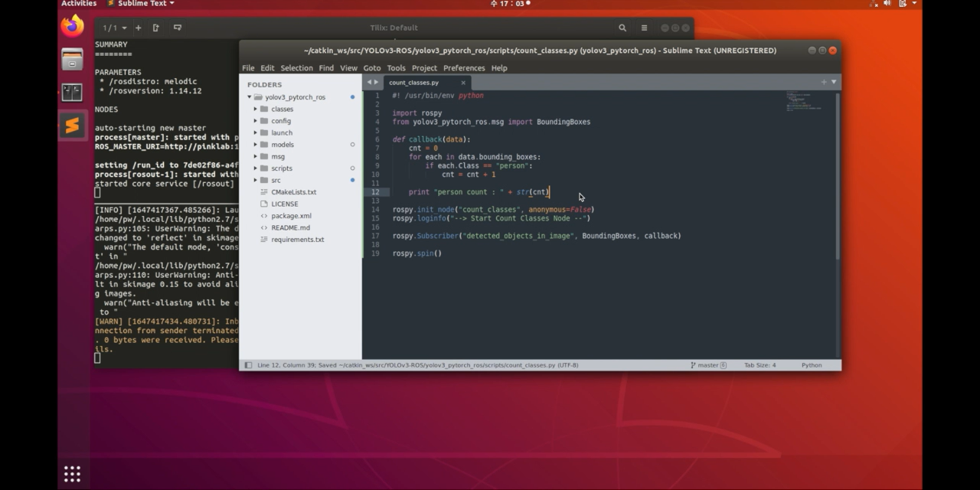Add terminal right in Tilix

pyautogui.click(x=156, y=28)
